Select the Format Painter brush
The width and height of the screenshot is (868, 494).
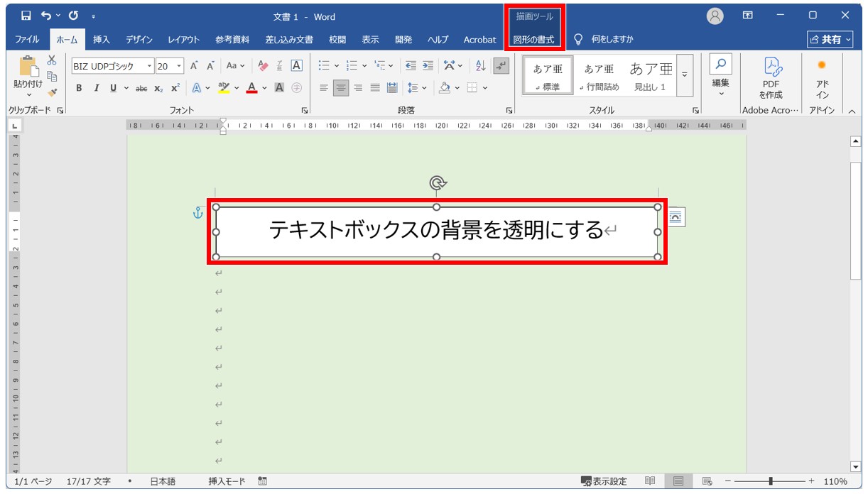[52, 92]
